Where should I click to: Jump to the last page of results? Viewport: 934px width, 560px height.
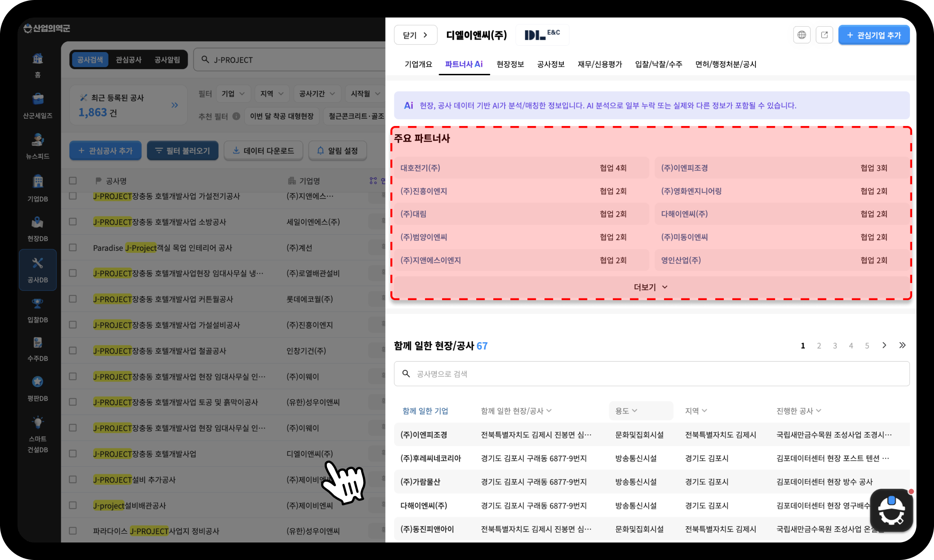(x=902, y=346)
